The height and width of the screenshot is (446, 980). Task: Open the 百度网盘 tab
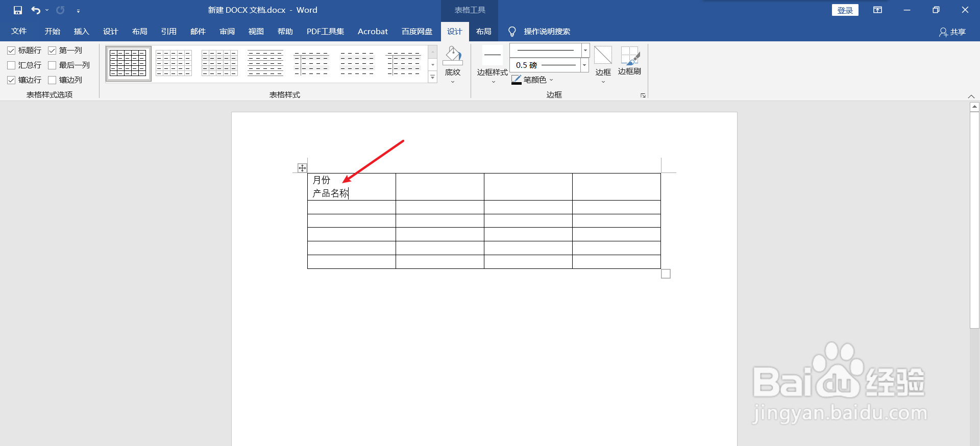[x=417, y=32]
